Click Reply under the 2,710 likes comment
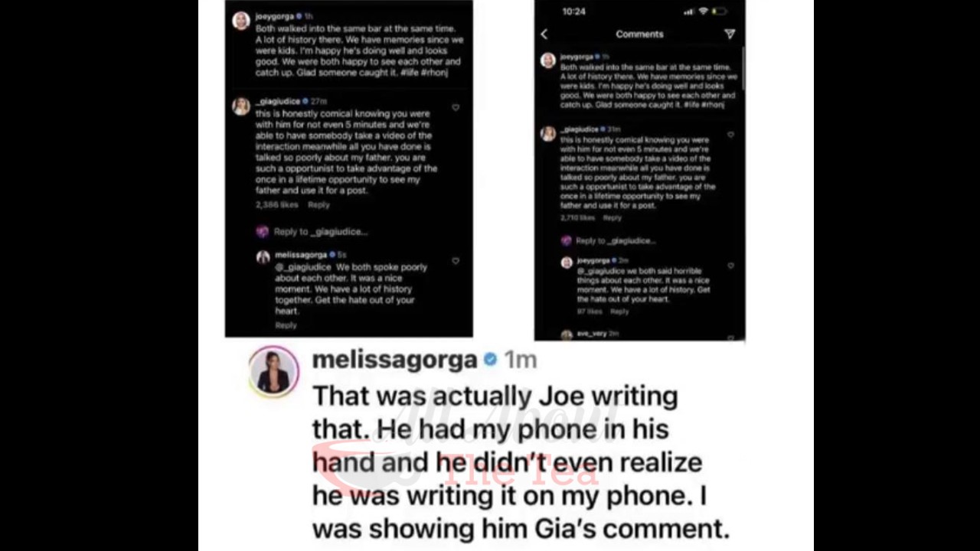Viewport: 980px width, 551px height. click(x=612, y=218)
